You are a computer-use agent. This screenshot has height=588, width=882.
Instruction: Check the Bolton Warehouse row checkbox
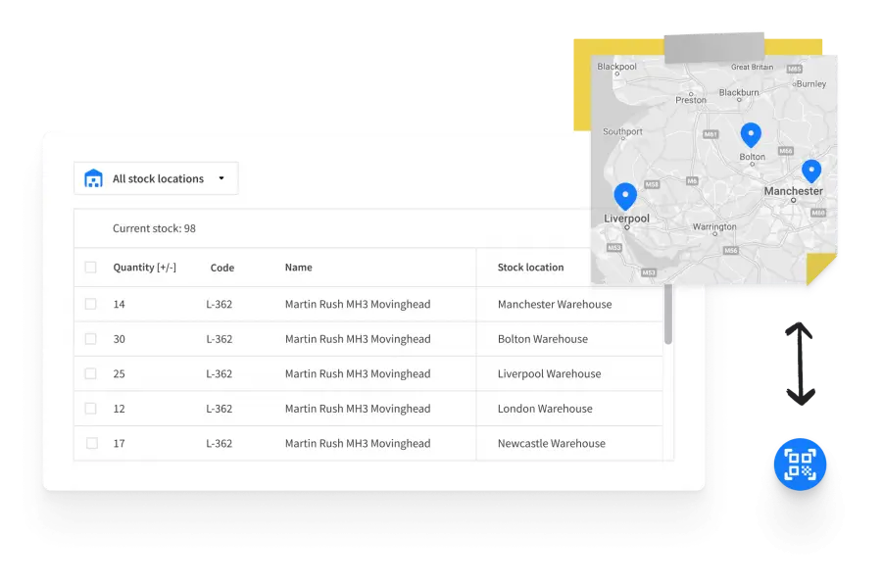[91, 338]
